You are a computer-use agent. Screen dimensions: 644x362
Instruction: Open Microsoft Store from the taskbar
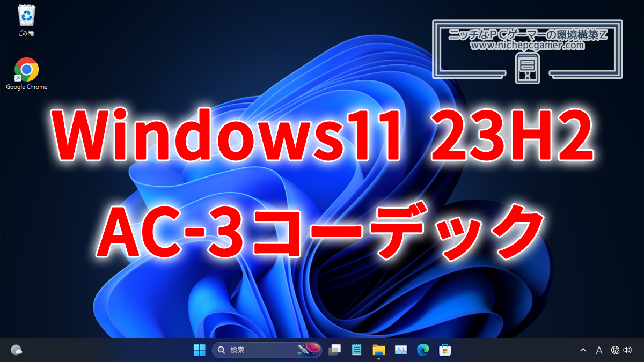(x=445, y=350)
